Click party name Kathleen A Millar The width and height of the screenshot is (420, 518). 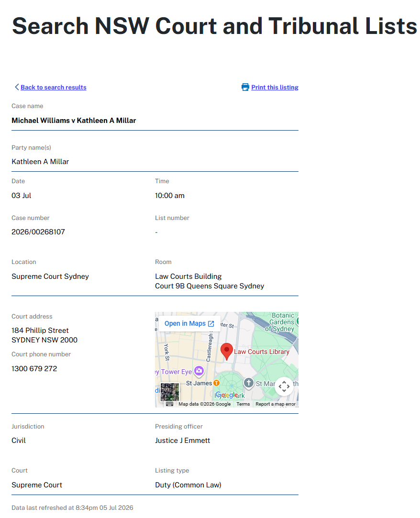[40, 162]
